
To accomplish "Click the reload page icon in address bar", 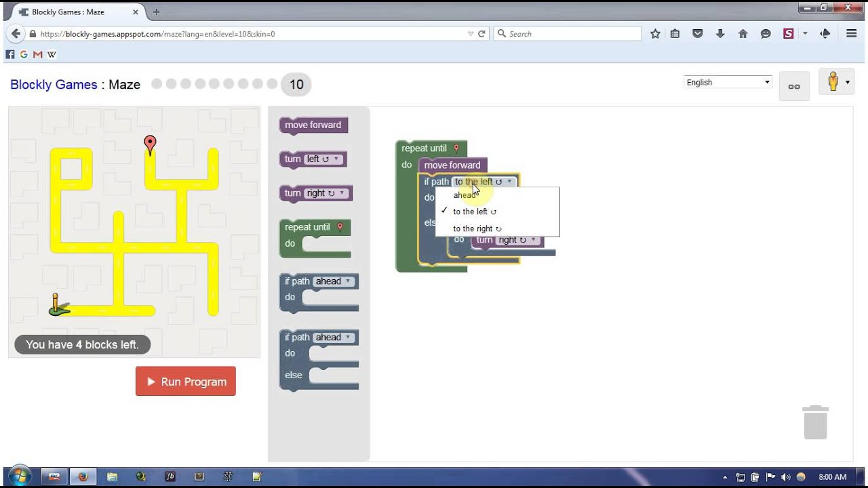I will [x=481, y=34].
